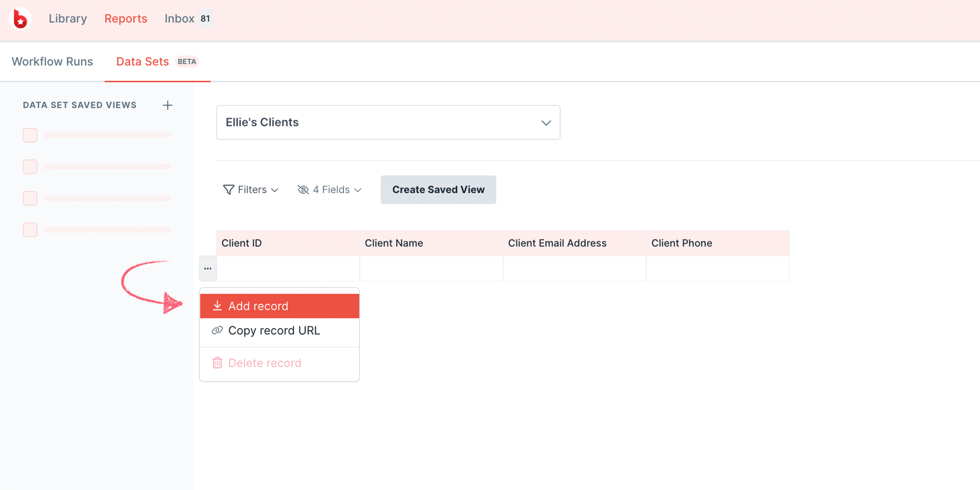Click the trash icon beside Delete record

click(217, 363)
